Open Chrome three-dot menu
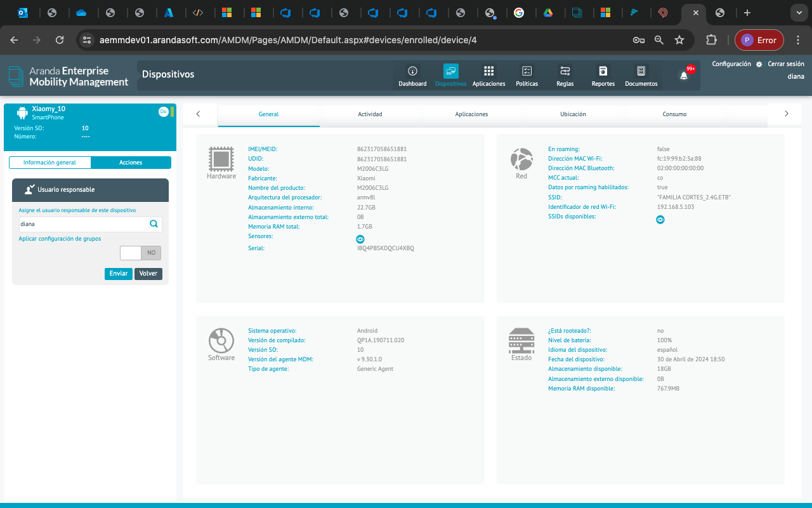The width and height of the screenshot is (812, 508). 797,40
